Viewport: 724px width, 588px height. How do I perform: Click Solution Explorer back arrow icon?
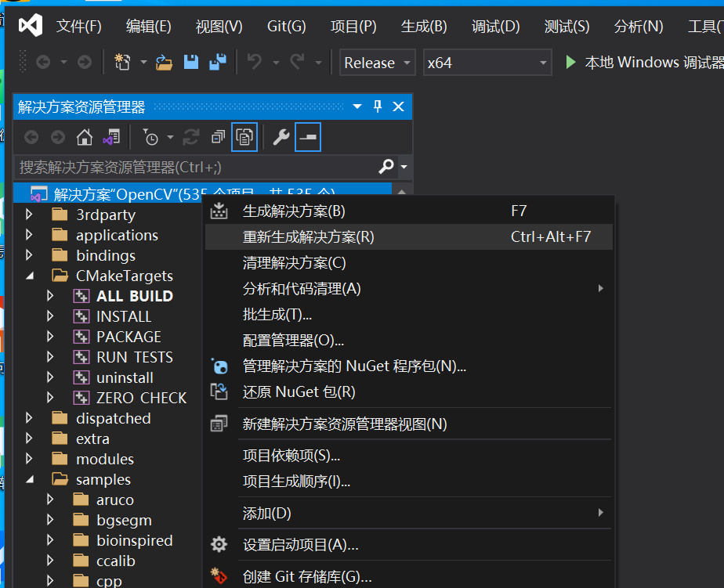coord(31,137)
